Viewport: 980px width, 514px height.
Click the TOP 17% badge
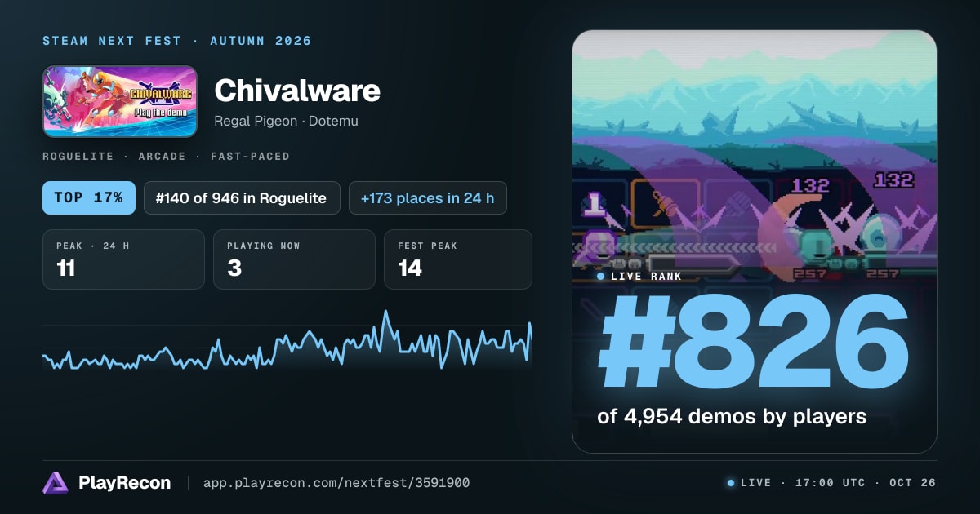pyautogui.click(x=89, y=197)
